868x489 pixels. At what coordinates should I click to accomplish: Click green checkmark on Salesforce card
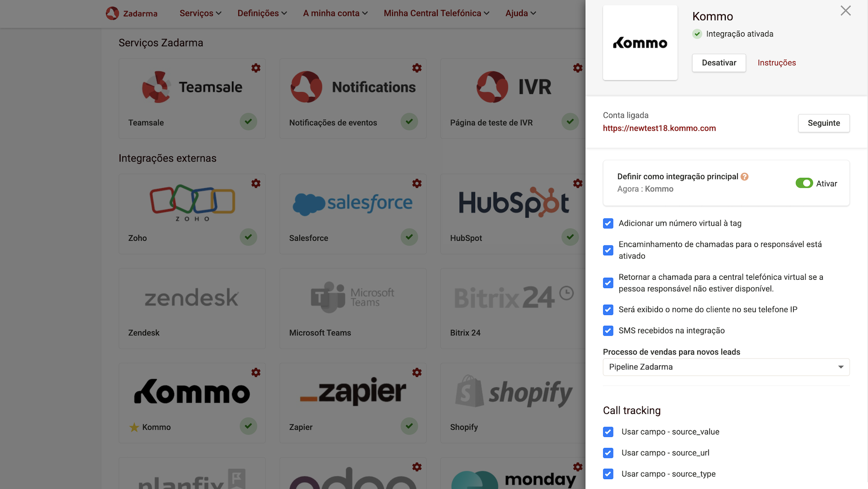tap(409, 237)
